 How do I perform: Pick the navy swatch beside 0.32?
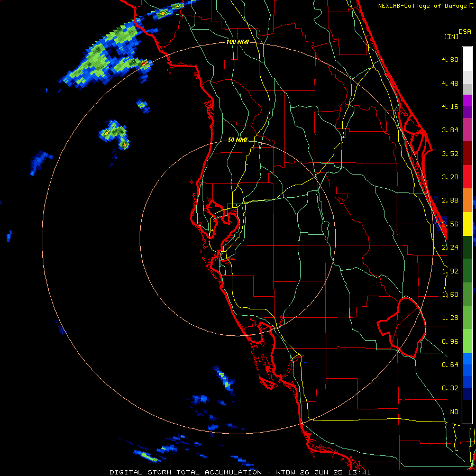click(x=467, y=394)
